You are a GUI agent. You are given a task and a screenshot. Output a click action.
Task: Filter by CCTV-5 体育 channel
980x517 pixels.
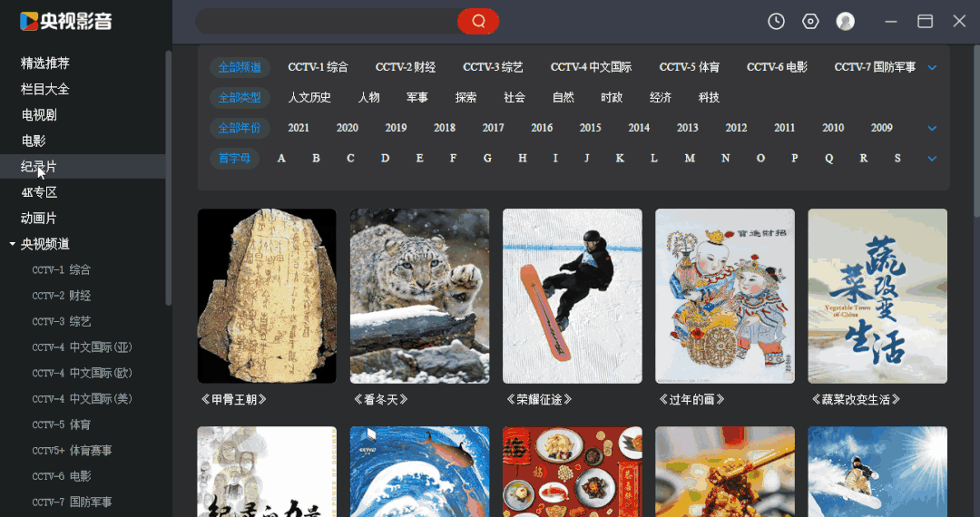tap(690, 67)
